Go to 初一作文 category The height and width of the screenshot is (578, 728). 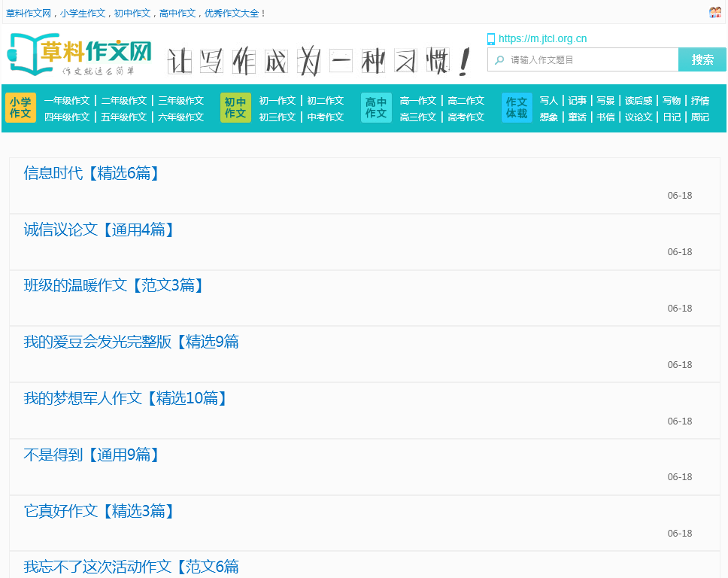pos(278,100)
